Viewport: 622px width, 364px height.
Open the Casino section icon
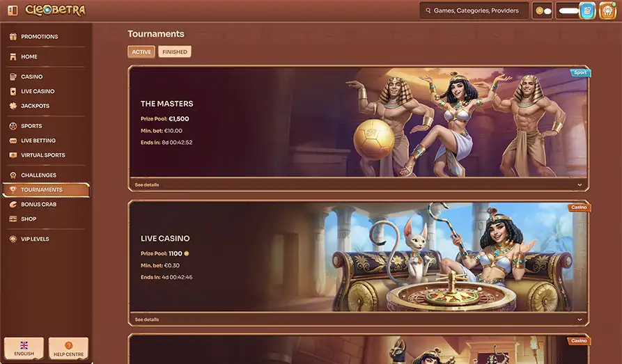click(13, 77)
